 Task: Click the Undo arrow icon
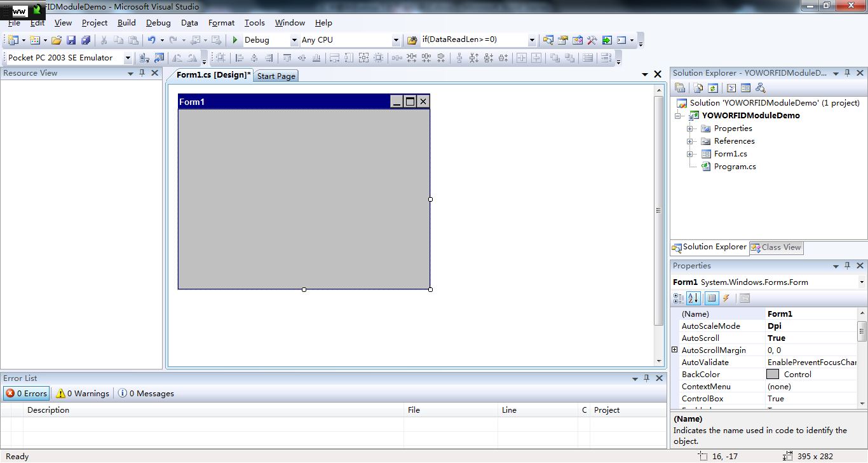point(151,40)
